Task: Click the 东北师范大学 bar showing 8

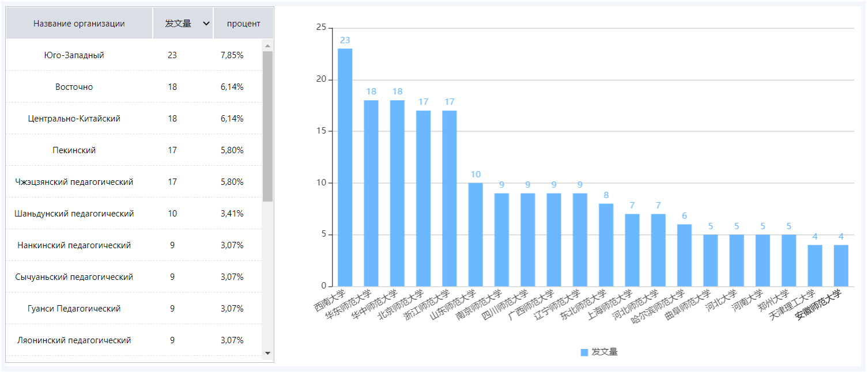Action: tap(606, 245)
